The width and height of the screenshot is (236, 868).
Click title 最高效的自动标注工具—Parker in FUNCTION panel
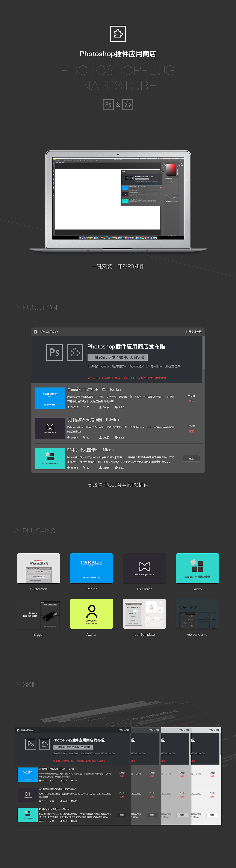[94, 389]
